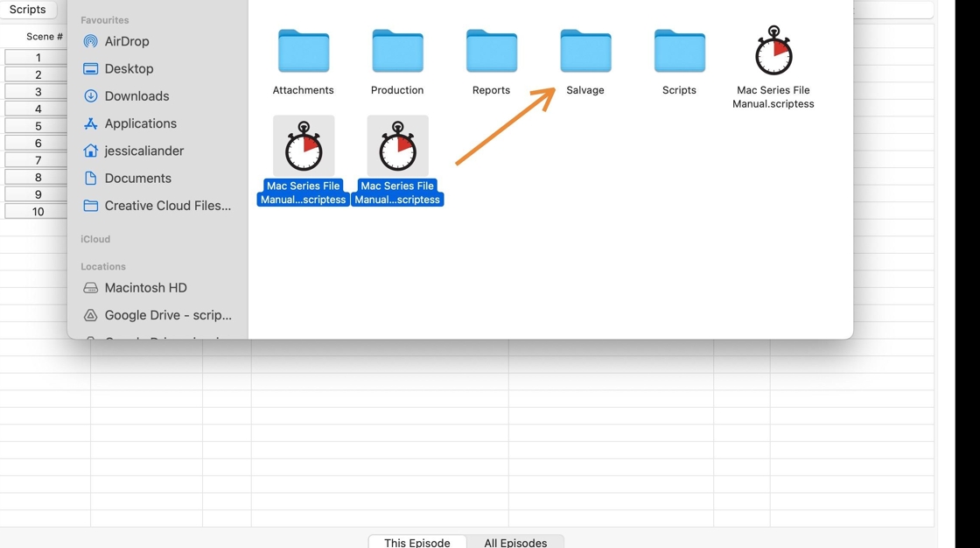Click the Production folder name label
The height and width of the screenshot is (548, 980).
(397, 90)
